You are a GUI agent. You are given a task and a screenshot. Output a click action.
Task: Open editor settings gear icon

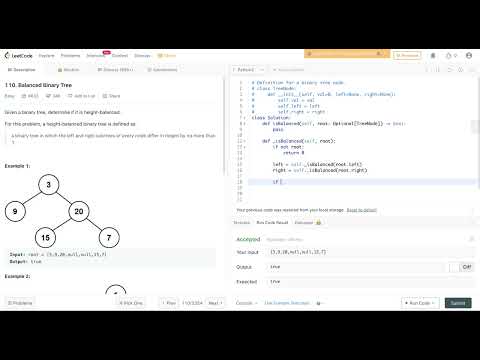461,70
